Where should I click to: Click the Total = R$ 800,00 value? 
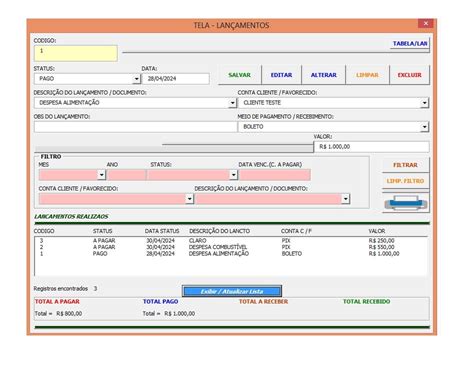[x=58, y=314]
